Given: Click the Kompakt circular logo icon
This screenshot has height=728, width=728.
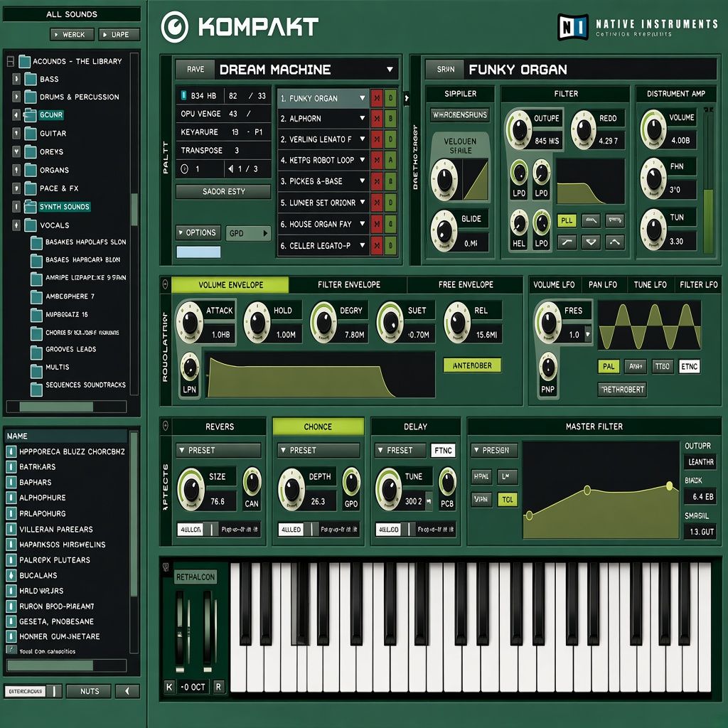Looking at the screenshot, I should pyautogui.click(x=175, y=27).
